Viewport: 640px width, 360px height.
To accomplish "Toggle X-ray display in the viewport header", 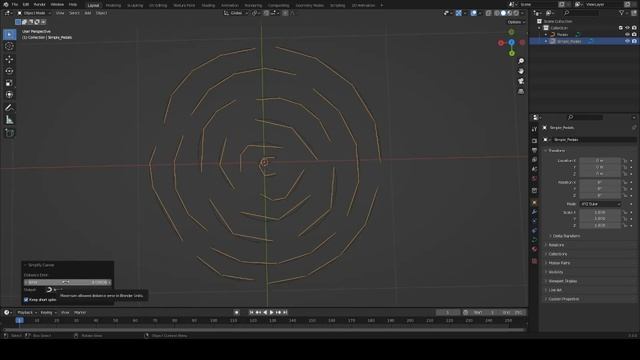I will [489, 13].
